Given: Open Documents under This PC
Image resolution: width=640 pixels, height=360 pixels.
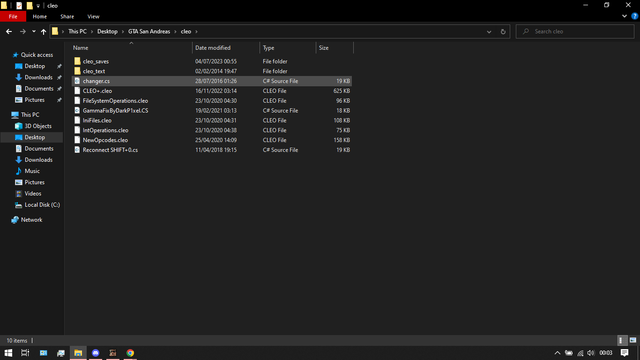Looking at the screenshot, I should click(38, 149).
